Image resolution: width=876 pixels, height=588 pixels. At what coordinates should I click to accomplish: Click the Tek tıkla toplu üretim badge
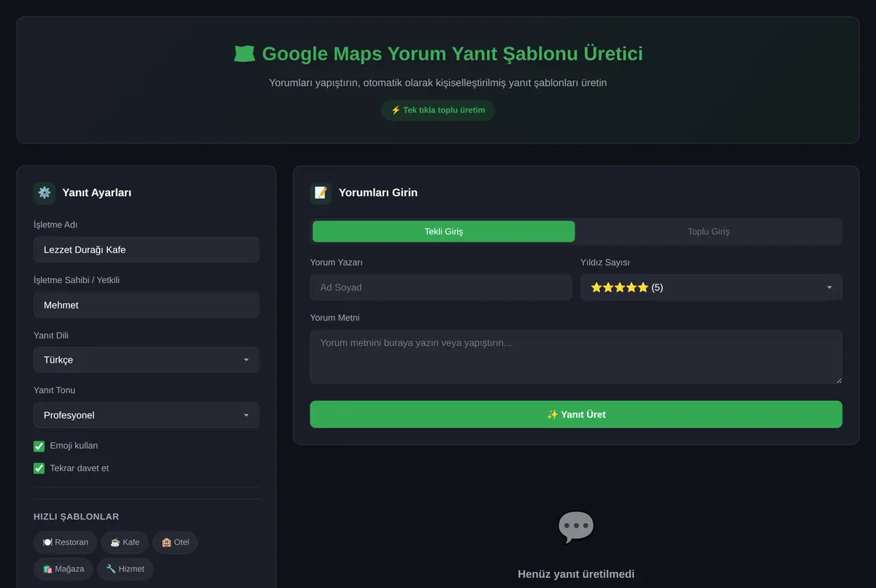coord(438,110)
